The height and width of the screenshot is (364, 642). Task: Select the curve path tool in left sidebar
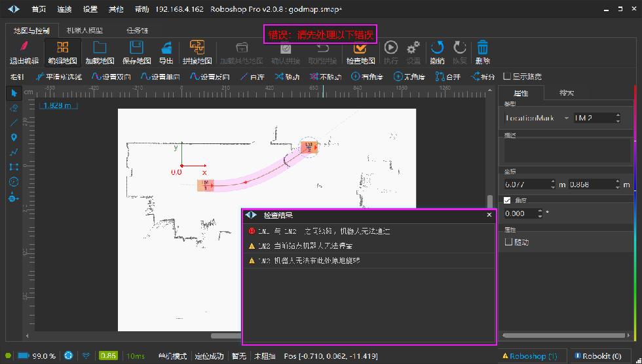coord(14,152)
